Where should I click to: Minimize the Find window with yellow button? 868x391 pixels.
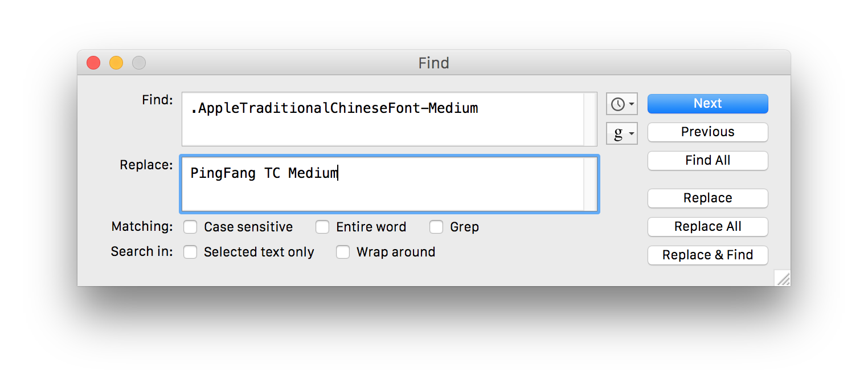pos(116,63)
